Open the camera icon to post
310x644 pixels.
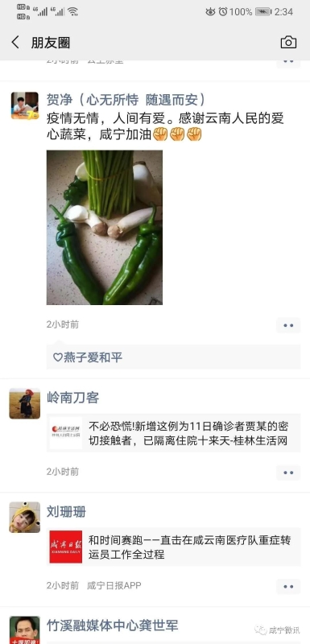point(288,43)
